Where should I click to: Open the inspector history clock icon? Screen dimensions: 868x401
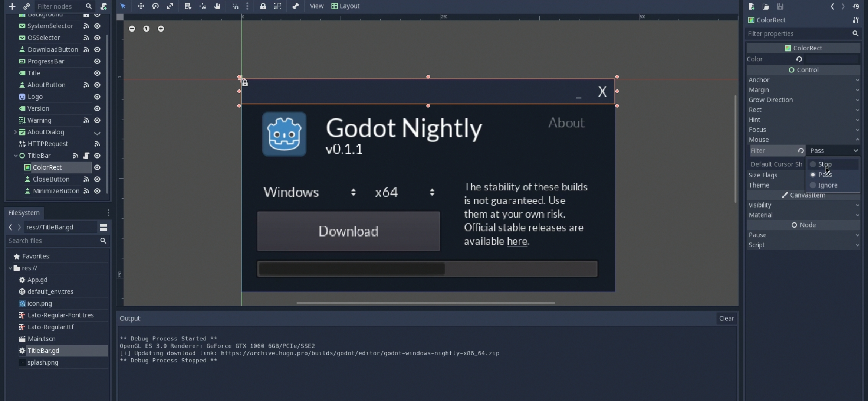pos(856,6)
